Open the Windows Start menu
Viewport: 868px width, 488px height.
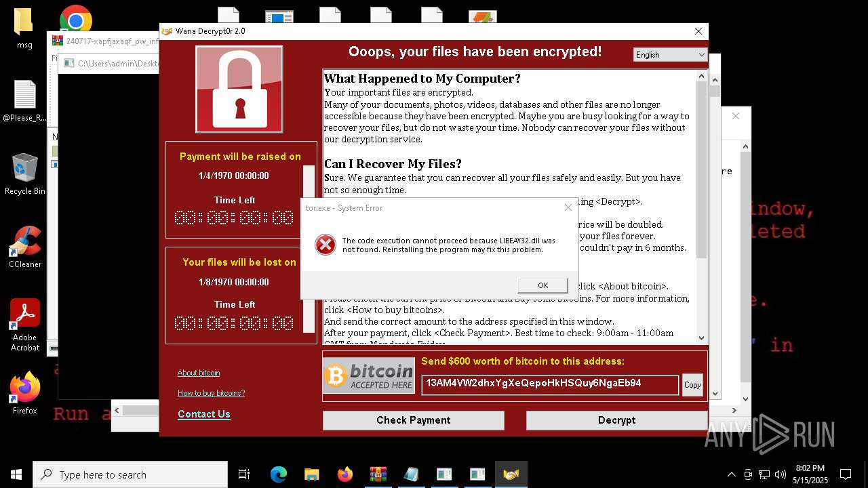pos(16,474)
